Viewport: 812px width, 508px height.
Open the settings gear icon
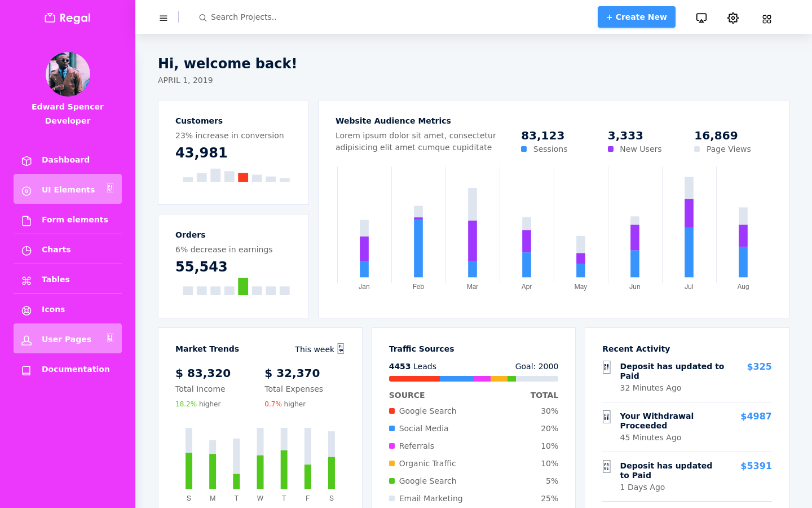click(733, 18)
